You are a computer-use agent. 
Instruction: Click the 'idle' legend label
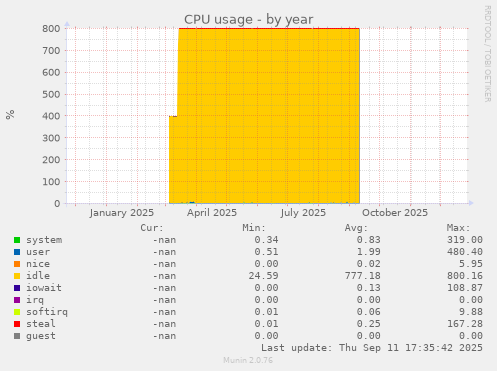38,276
